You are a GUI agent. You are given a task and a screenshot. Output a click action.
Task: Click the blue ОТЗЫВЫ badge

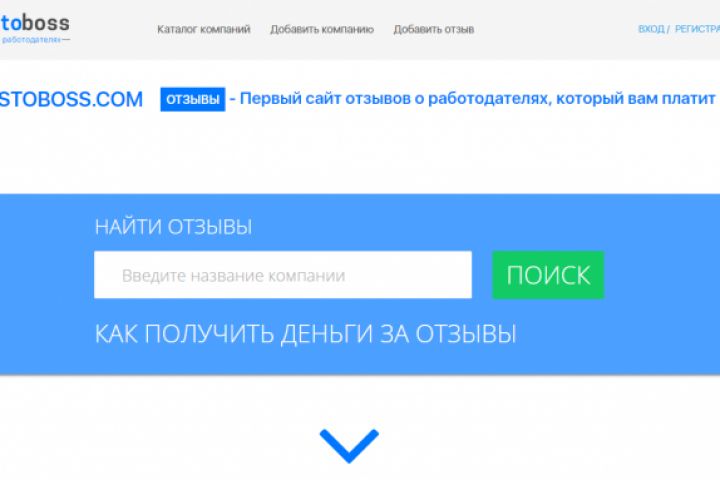point(193,99)
